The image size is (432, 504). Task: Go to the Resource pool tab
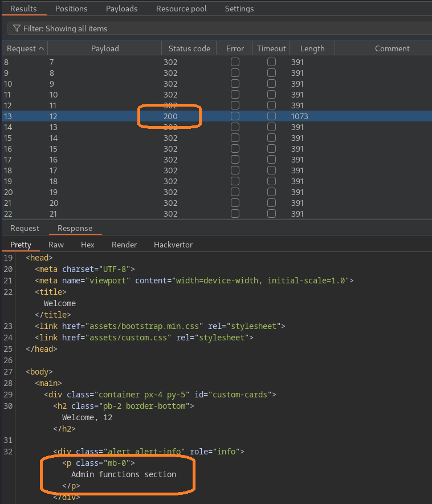(181, 9)
